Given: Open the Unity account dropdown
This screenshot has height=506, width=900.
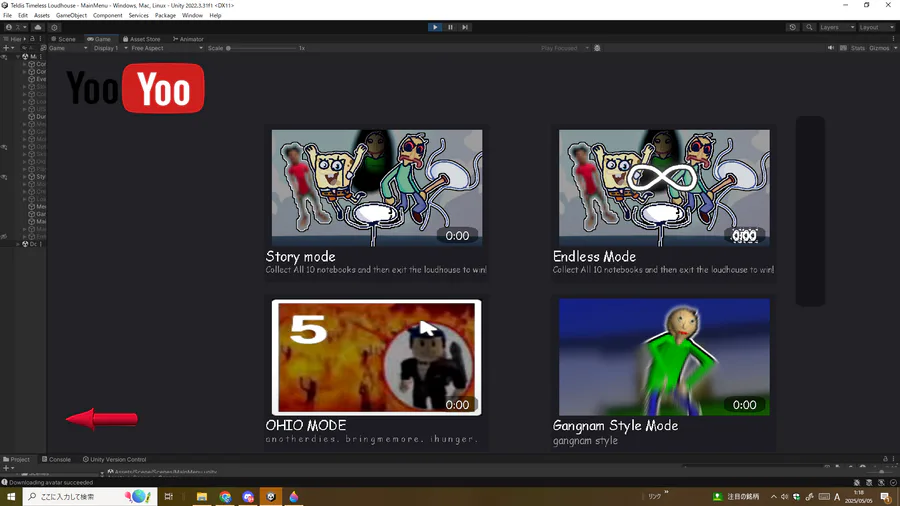Looking at the screenshot, I should [x=15, y=27].
